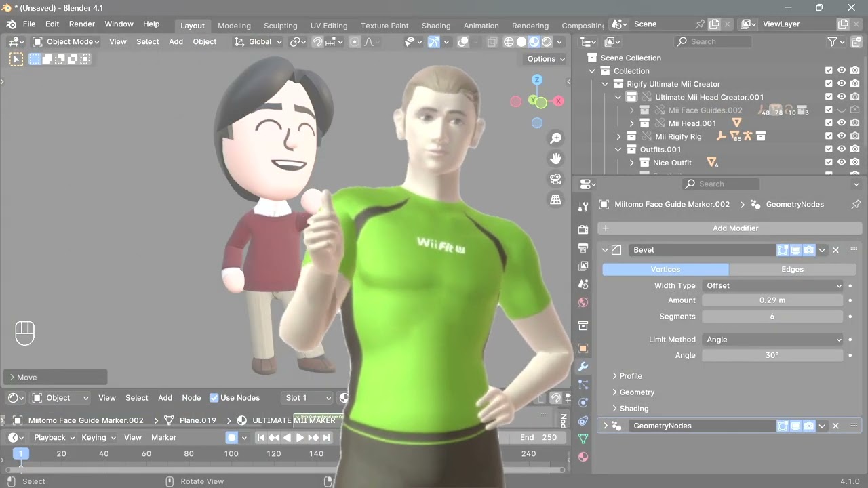Open Object Mode dropdown in viewport
This screenshot has height=488, width=868.
[66, 42]
